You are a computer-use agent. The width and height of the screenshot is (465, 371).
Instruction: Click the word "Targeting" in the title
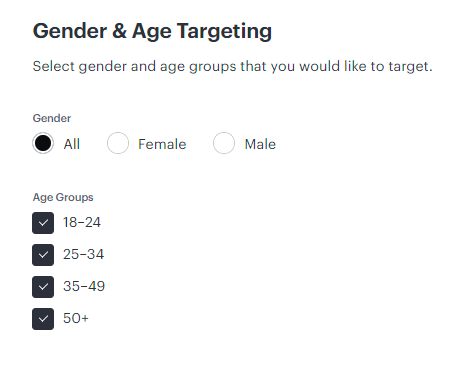224,32
